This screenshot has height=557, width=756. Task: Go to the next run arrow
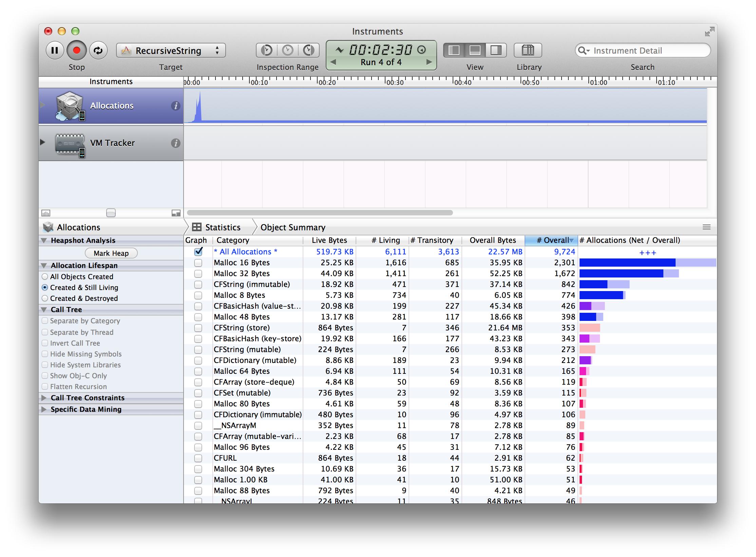429,62
